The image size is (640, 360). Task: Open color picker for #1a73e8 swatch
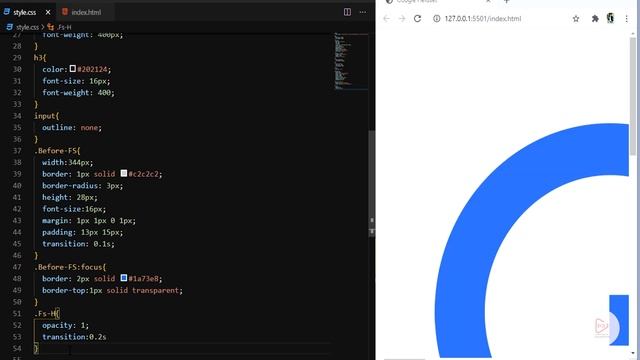pos(124,278)
